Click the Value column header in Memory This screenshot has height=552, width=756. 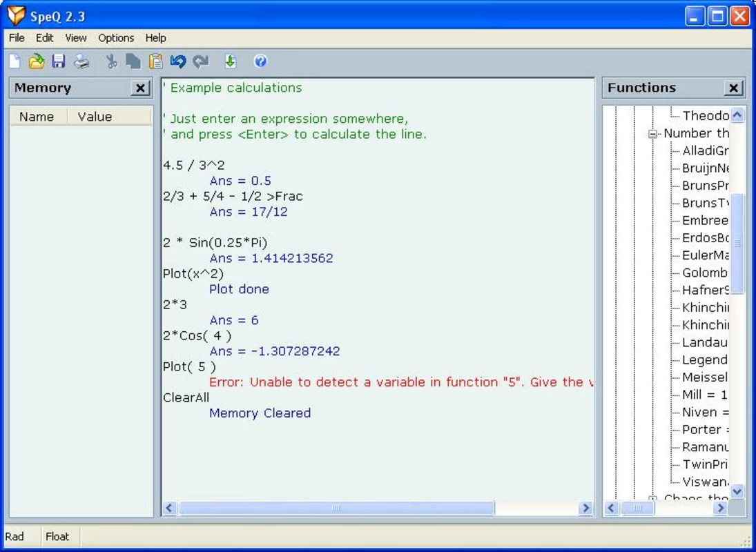tap(110, 117)
